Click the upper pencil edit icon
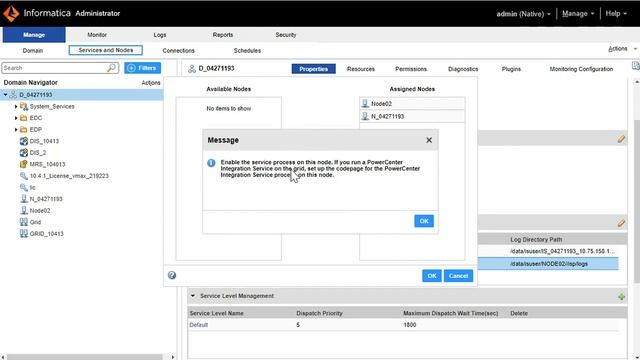640x360 pixels. click(x=621, y=139)
